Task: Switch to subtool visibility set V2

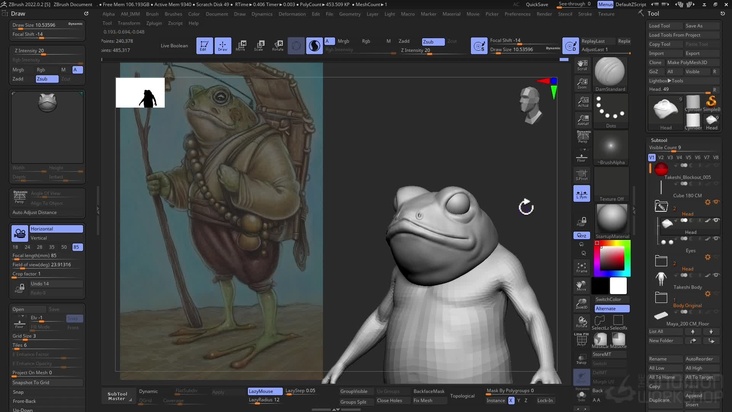Action: 661,158
